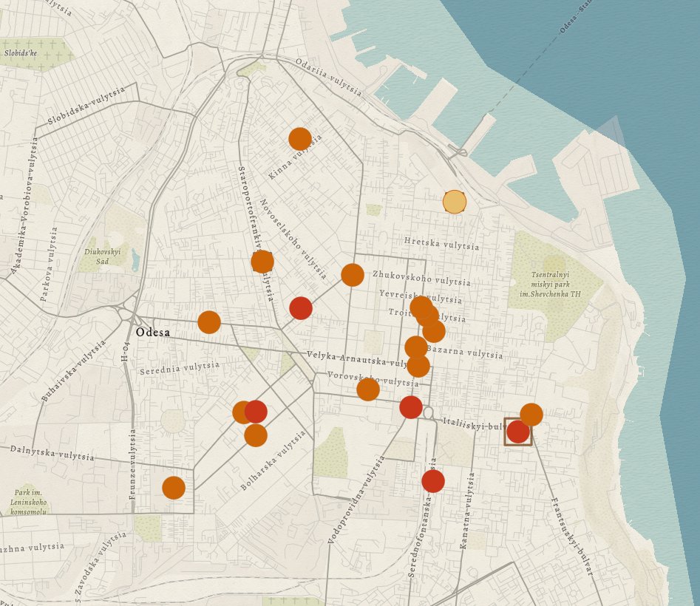The height and width of the screenshot is (606, 700).
Task: Click the Bolharska vulytsia label
Action: click(273, 460)
